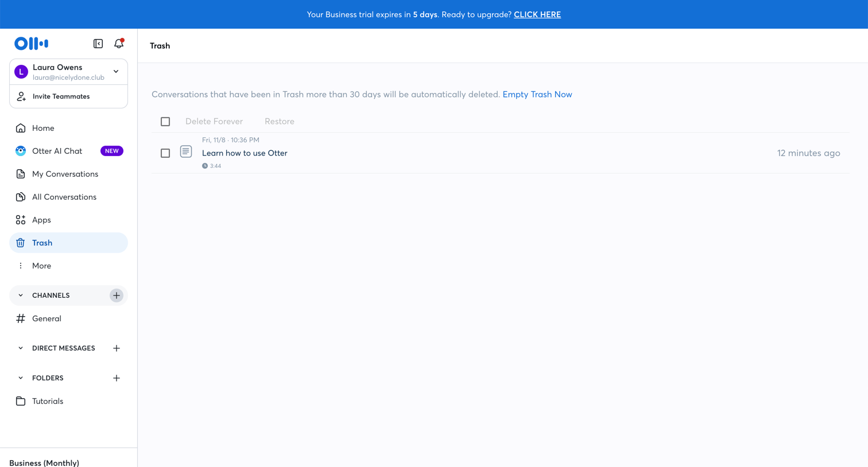Create a new folder with plus icon
This screenshot has height=467, width=868.
point(117,378)
